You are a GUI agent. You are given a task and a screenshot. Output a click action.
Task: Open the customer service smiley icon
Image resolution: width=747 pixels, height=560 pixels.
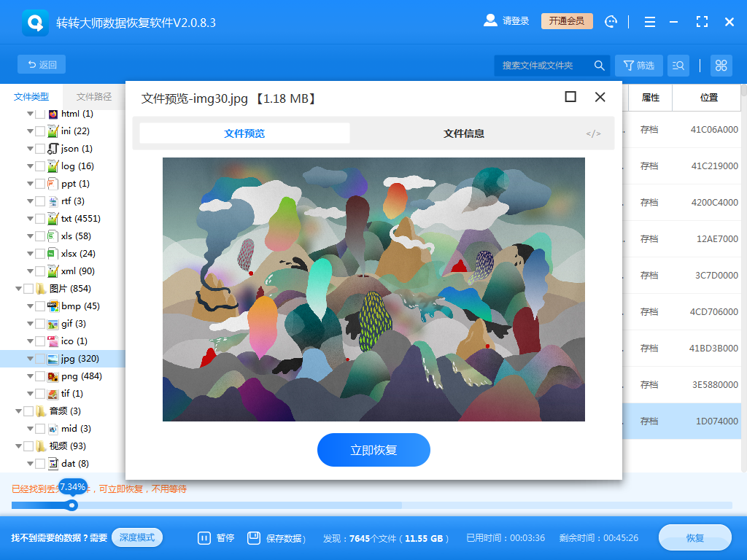click(x=611, y=21)
